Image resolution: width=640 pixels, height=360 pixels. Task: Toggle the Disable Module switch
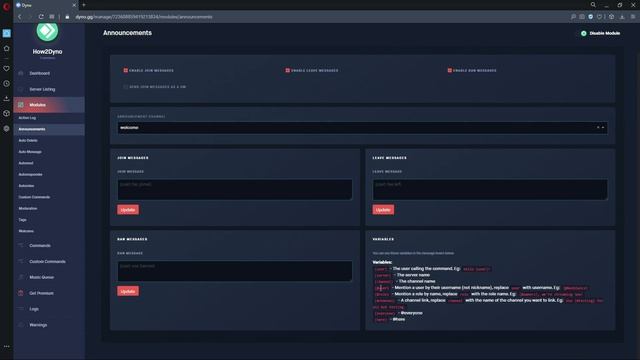[x=584, y=33]
